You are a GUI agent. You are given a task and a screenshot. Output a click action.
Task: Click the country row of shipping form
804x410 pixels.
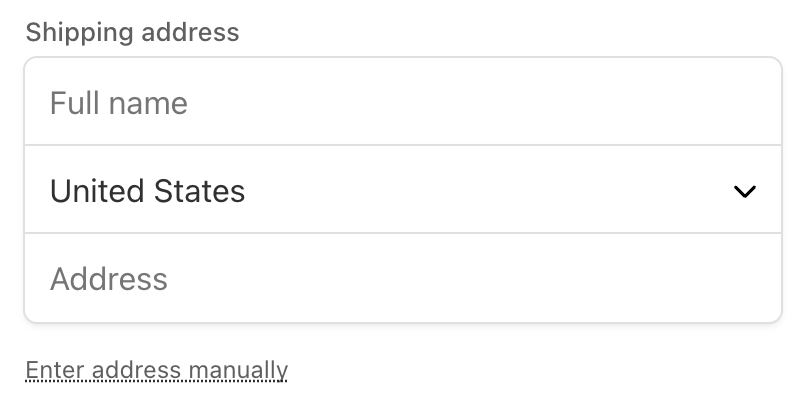(402, 190)
